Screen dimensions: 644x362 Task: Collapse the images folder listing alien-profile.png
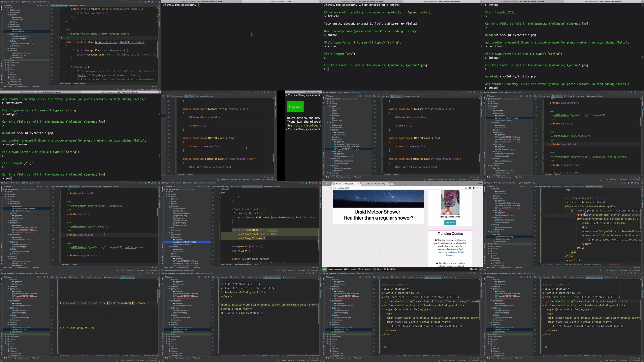click(x=169, y=206)
